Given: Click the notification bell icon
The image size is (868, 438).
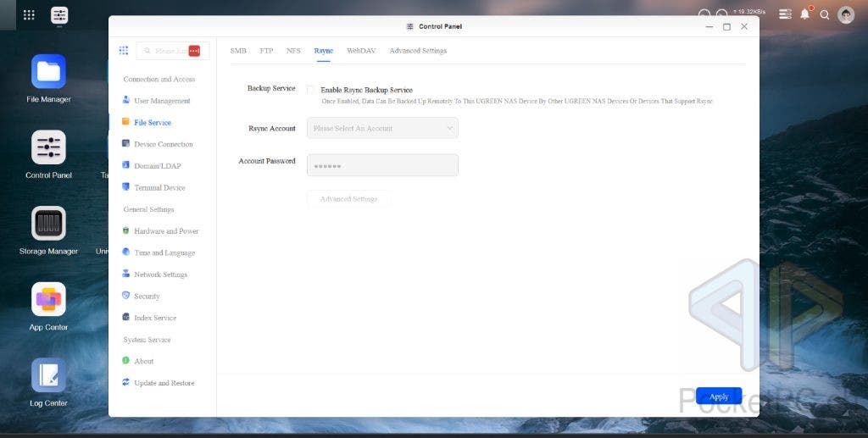Looking at the screenshot, I should (805, 14).
